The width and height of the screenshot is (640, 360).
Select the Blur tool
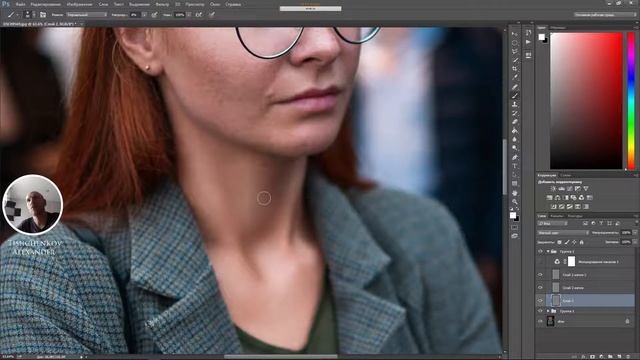click(x=515, y=140)
